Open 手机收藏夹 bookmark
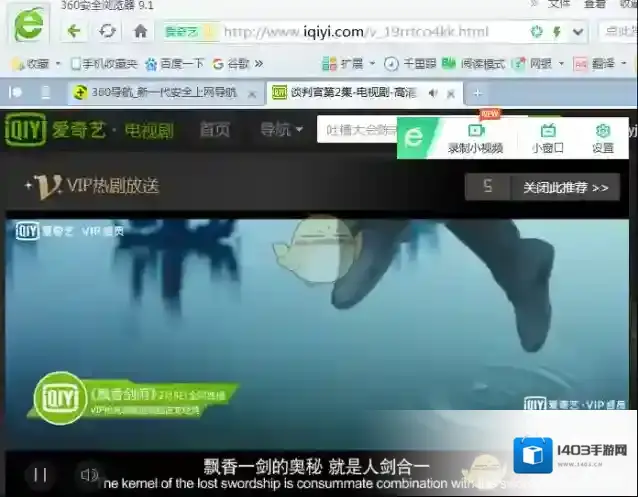 [104, 64]
